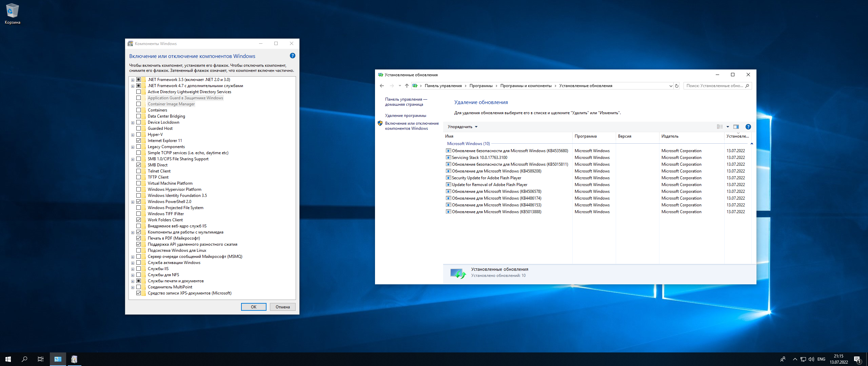Viewport: 868px width, 366px height.
Task: Collapse the Microsoft Windows (10) group
Action: point(752,144)
